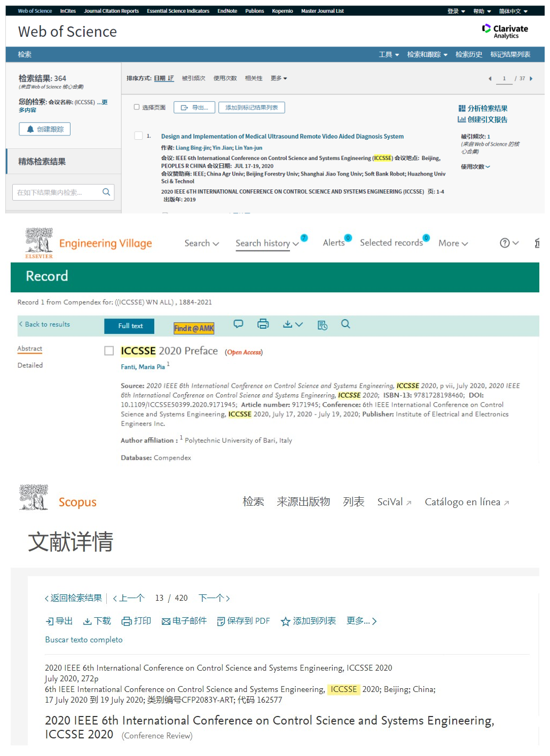Click the 添加到标记结果列表 button
Viewport: 550px width, 756px height.
pyautogui.click(x=252, y=108)
